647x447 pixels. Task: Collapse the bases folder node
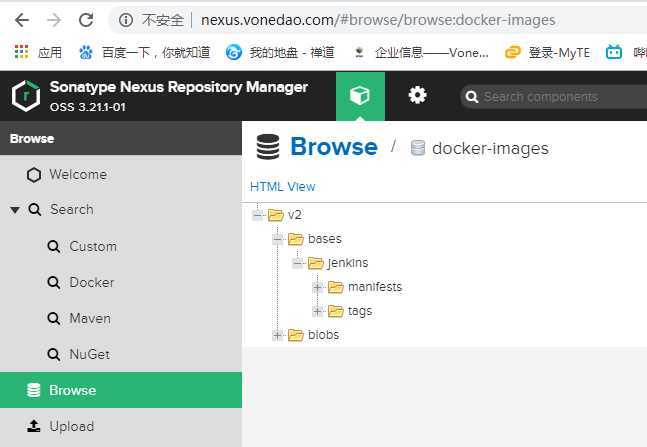click(278, 239)
